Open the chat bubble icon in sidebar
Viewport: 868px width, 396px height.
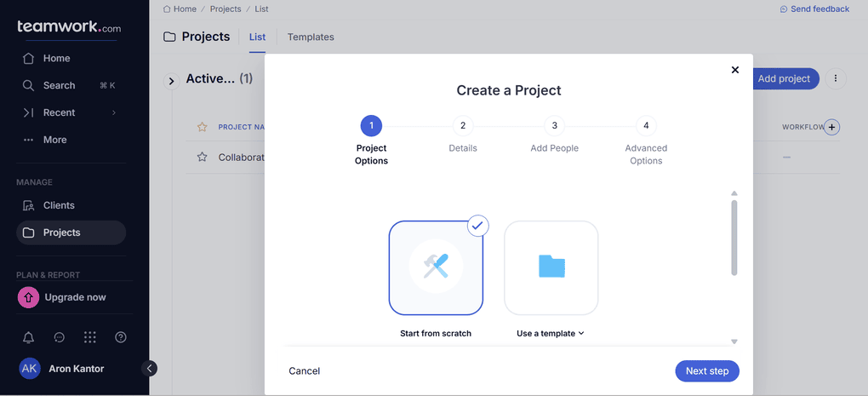point(60,337)
